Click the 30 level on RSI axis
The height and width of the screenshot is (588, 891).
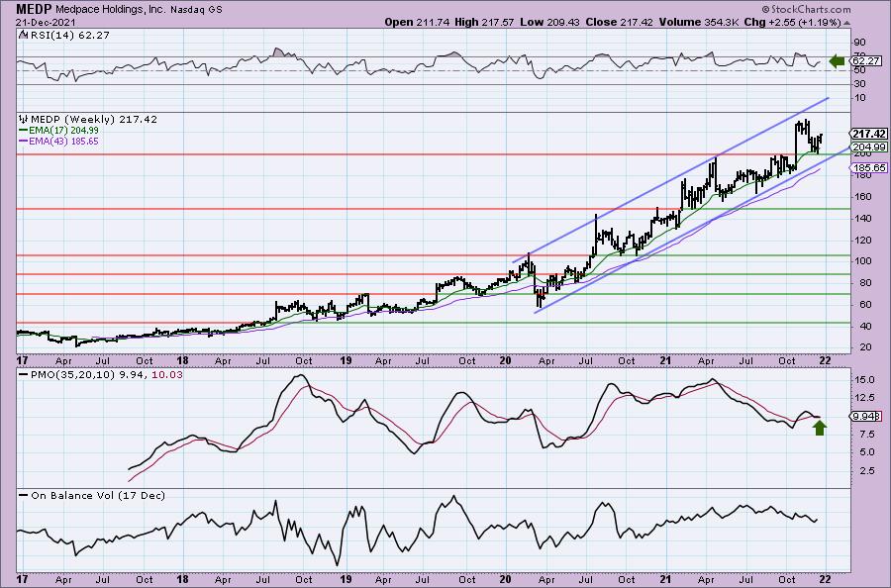coord(859,84)
